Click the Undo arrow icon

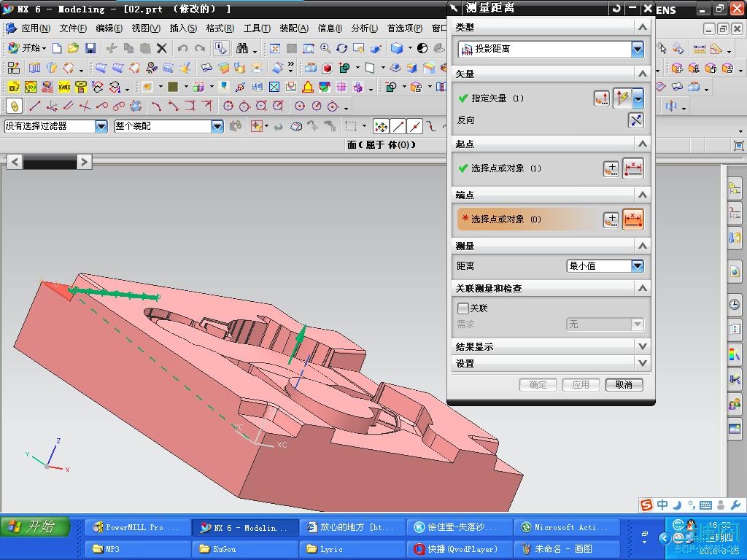pyautogui.click(x=182, y=48)
